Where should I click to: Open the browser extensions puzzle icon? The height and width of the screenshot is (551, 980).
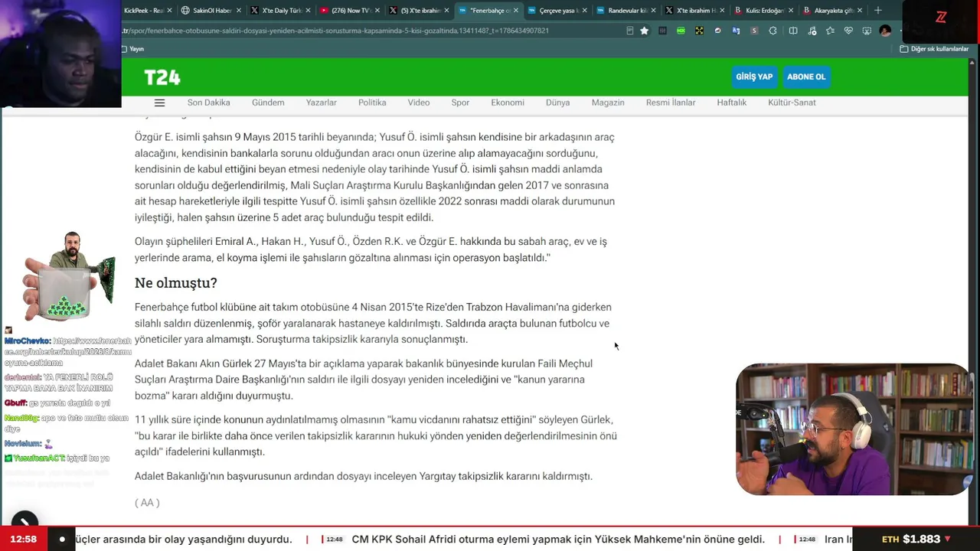click(x=773, y=31)
